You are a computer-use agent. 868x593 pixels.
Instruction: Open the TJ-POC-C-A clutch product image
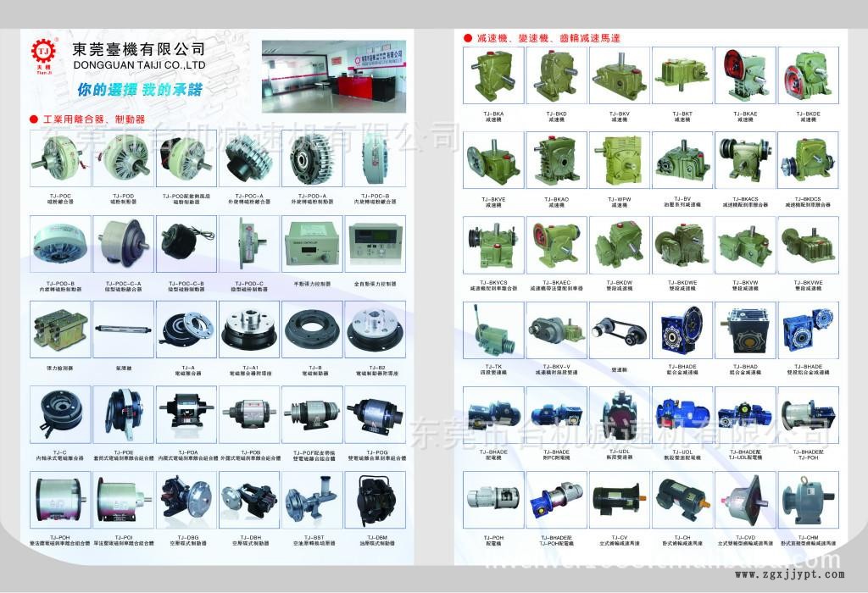click(x=123, y=244)
